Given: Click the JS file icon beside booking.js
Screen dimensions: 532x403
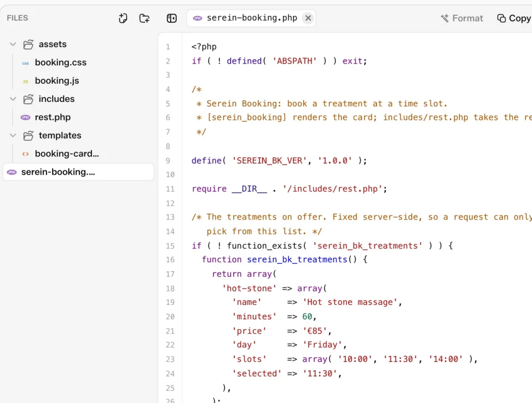Looking at the screenshot, I should pos(25,81).
